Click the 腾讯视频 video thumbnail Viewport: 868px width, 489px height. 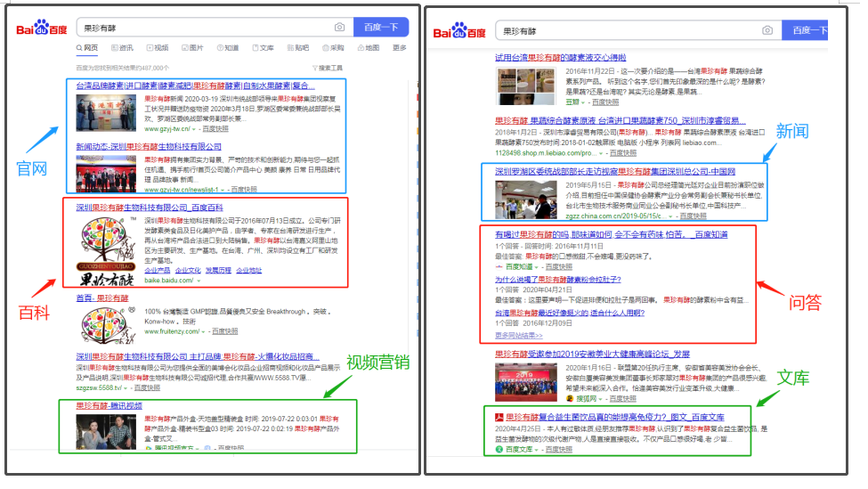tap(106, 432)
